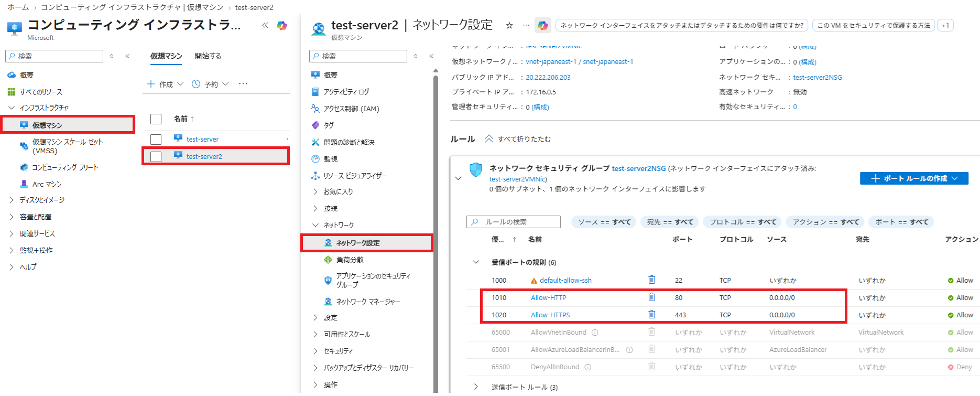Click すべて折りたたむ to collapse rules
This screenshot has width=980, height=396.
click(518, 139)
